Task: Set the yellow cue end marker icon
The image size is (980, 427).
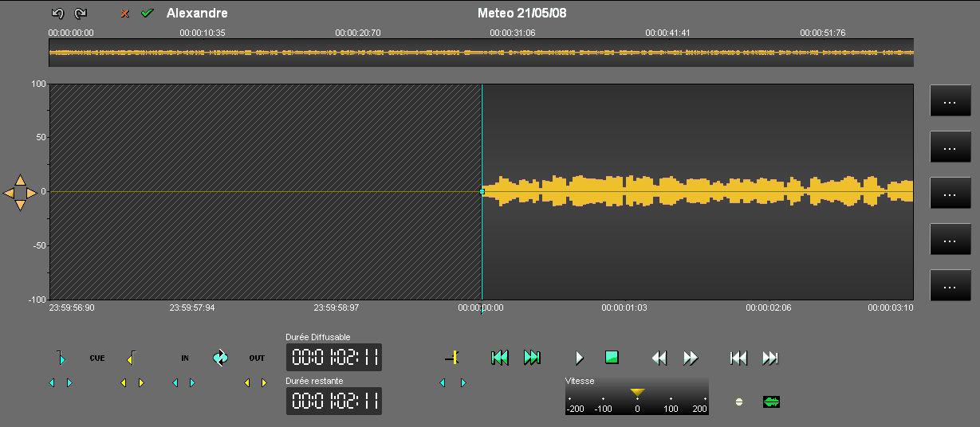Action: click(x=132, y=358)
